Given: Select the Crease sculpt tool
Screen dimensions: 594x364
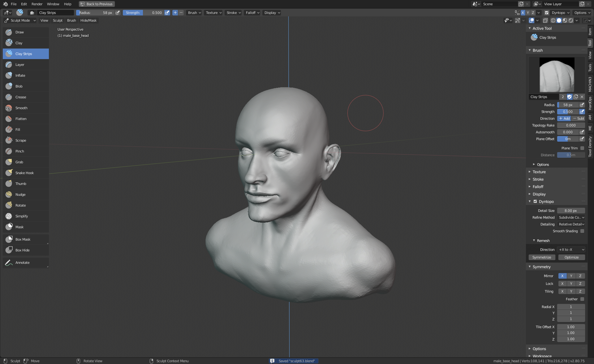Looking at the screenshot, I should pos(21,97).
